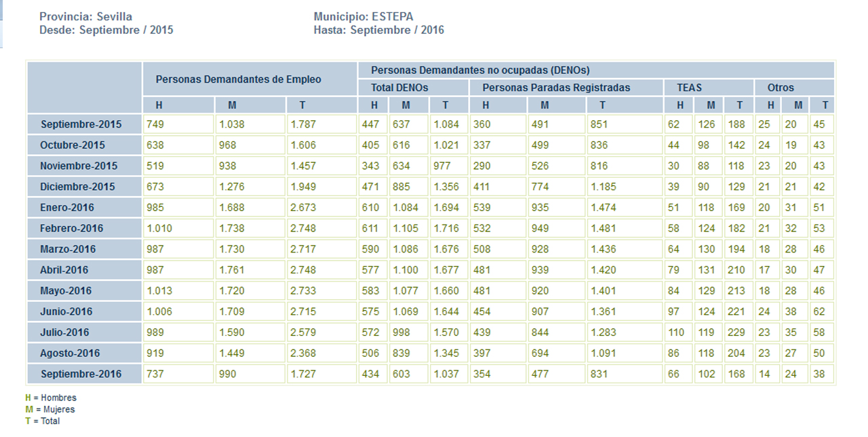Image resolution: width=868 pixels, height=437 pixels.
Task: Select the Total DENOs column header
Action: point(399,88)
